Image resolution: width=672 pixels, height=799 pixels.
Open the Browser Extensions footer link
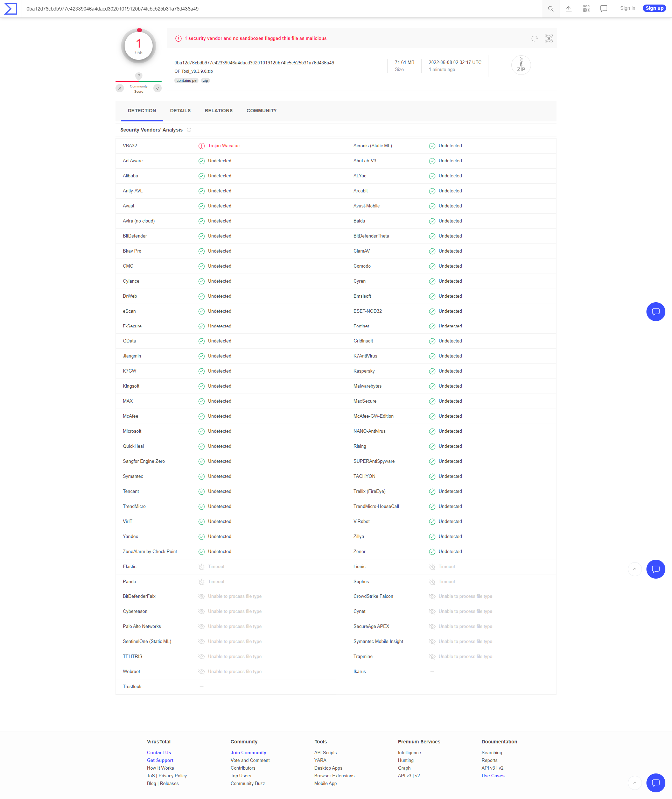pyautogui.click(x=334, y=776)
